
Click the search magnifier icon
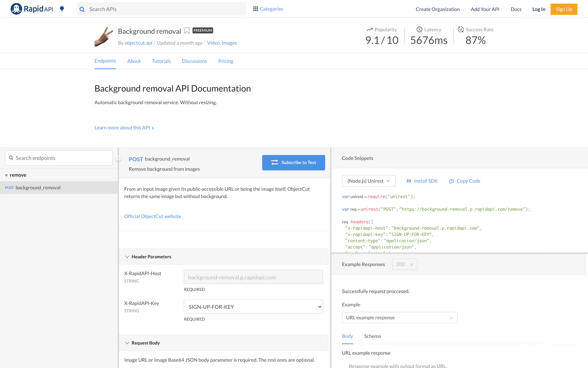point(82,9)
